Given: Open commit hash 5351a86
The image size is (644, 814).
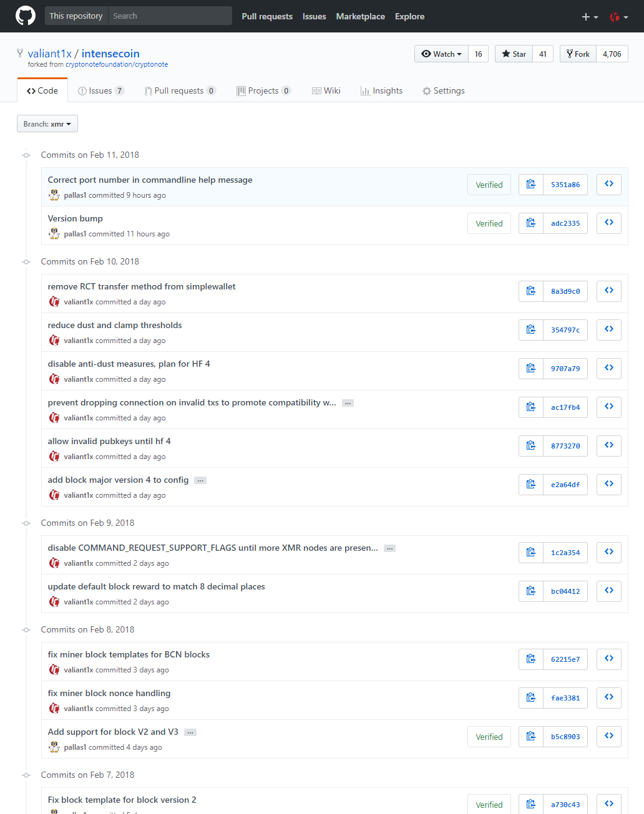Looking at the screenshot, I should click(x=565, y=185).
